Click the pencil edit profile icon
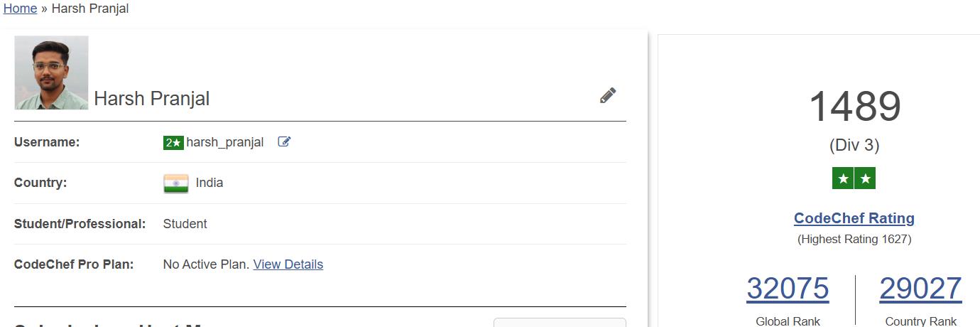Viewport: 980px width, 327px height. (x=607, y=96)
